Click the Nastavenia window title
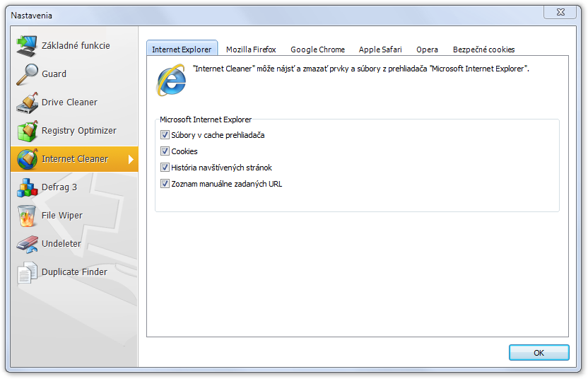Screen dimensions: 588x379 pyautogui.click(x=32, y=16)
